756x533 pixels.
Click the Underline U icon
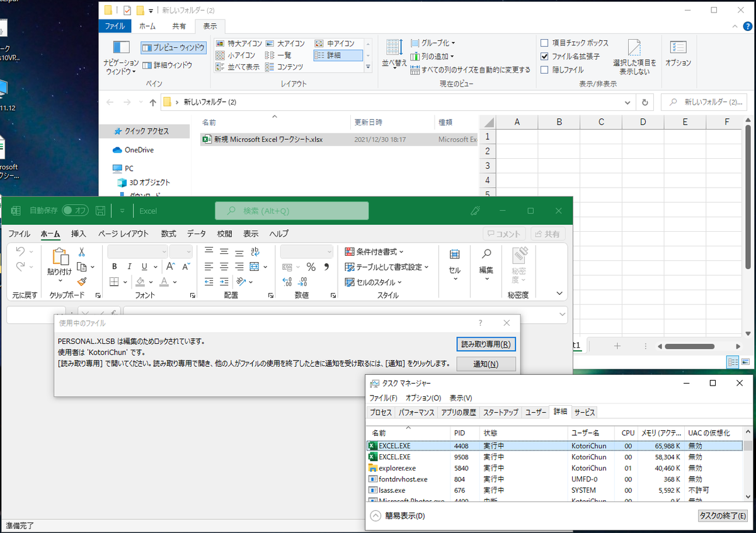(145, 266)
